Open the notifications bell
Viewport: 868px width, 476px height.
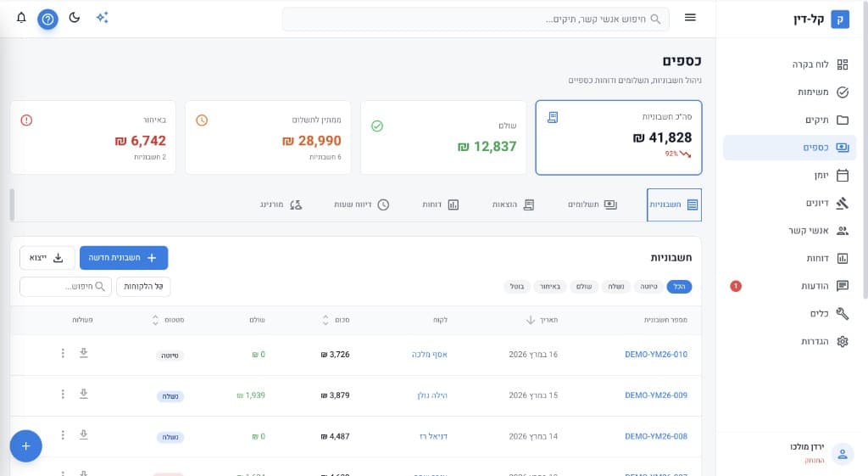21,18
